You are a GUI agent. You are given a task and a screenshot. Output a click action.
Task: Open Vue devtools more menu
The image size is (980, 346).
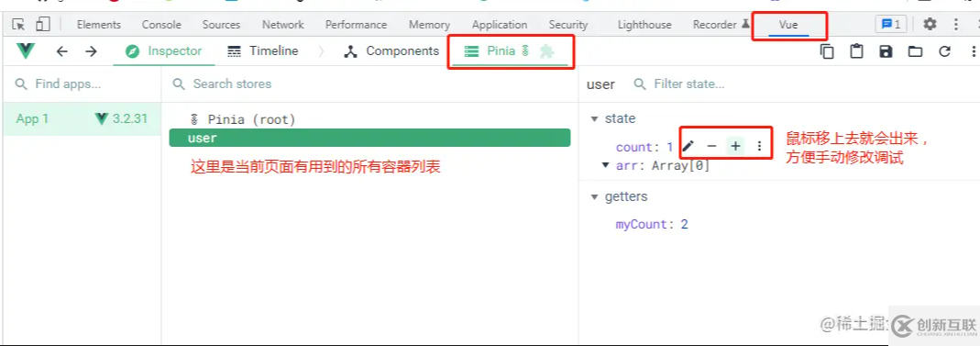click(973, 51)
